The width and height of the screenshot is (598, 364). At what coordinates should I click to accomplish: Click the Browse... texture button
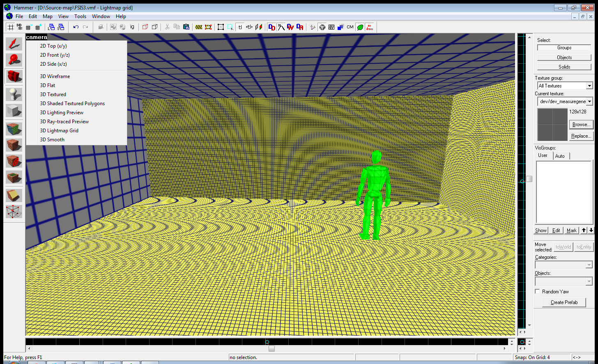point(581,124)
